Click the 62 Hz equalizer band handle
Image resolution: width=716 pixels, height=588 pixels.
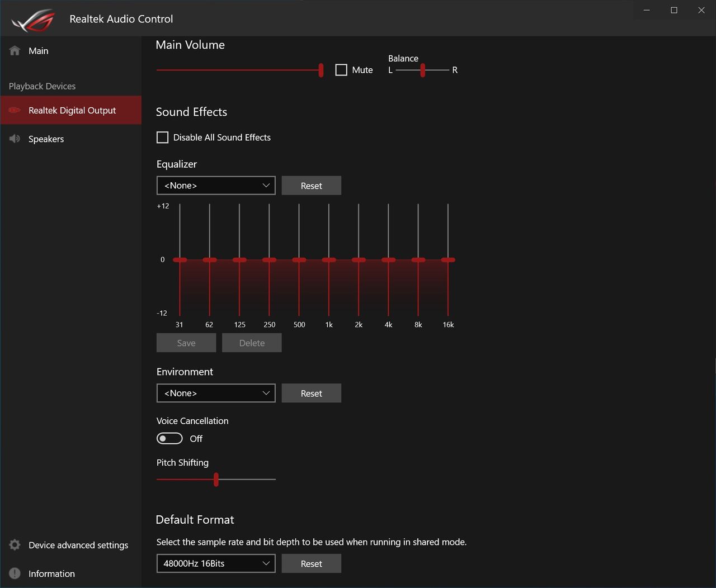[x=210, y=260]
